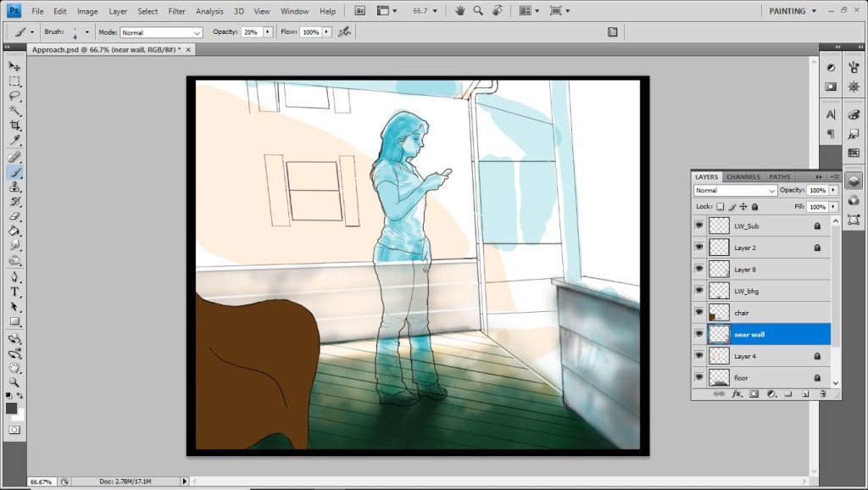Create a new layer from Layers panel

pyautogui.click(x=805, y=394)
